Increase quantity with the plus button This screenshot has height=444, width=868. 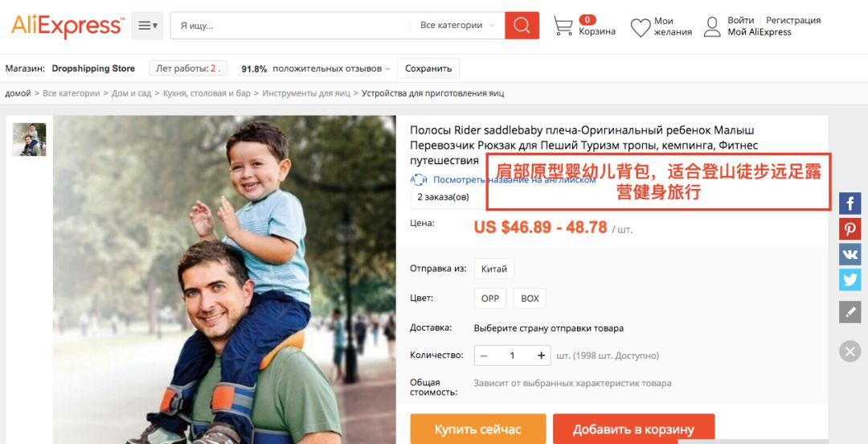click(541, 356)
